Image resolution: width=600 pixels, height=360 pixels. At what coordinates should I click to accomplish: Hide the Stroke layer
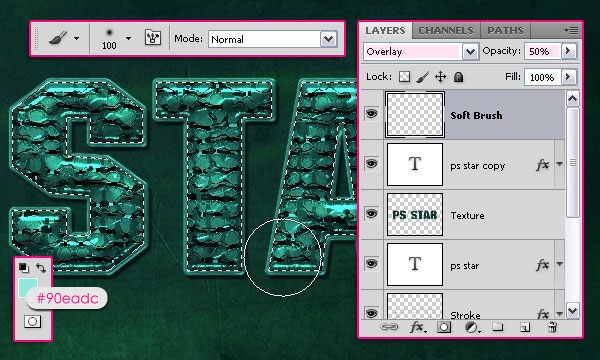coord(371,313)
